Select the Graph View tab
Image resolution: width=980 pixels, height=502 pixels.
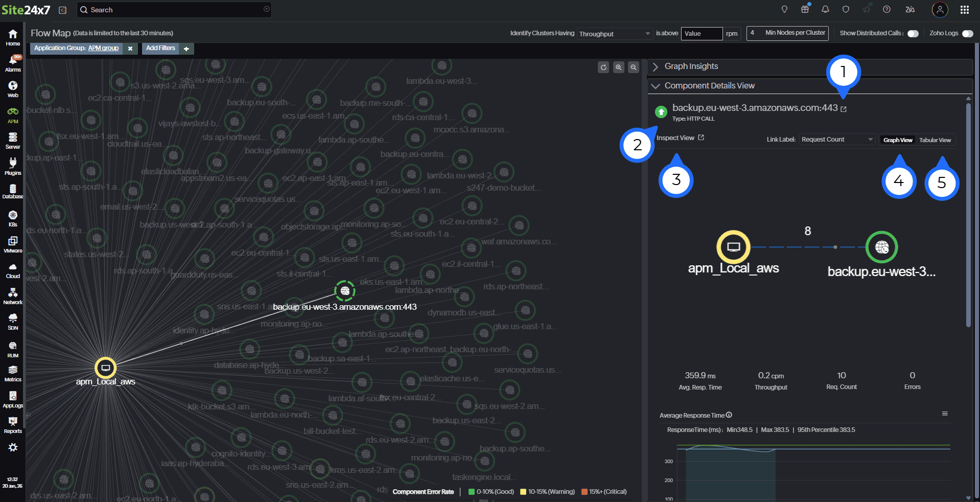[898, 140]
